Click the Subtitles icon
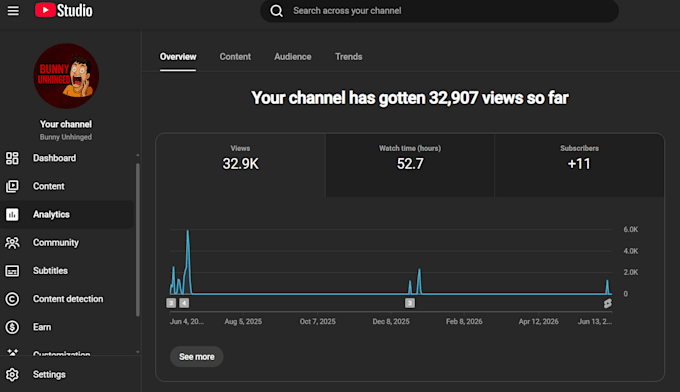 point(12,271)
